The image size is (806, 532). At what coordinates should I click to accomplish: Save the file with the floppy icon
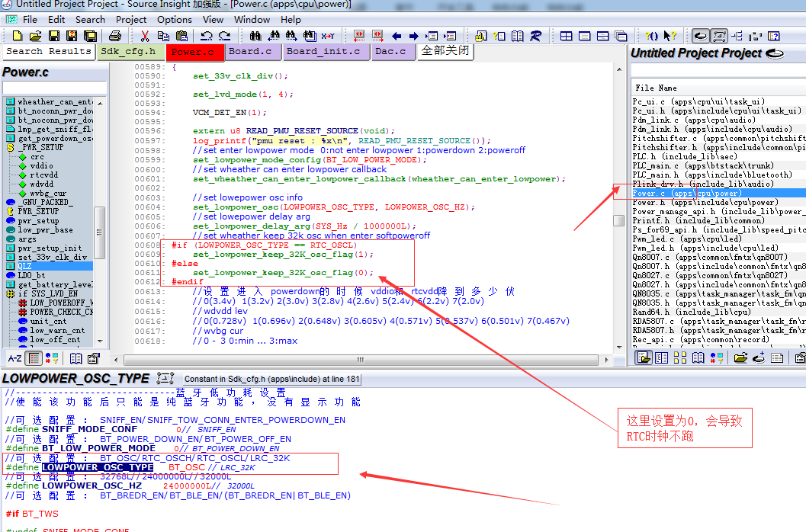(x=53, y=36)
